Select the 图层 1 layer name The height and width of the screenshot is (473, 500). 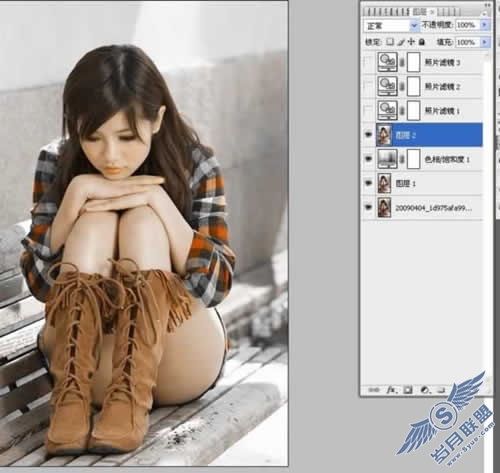(x=405, y=183)
